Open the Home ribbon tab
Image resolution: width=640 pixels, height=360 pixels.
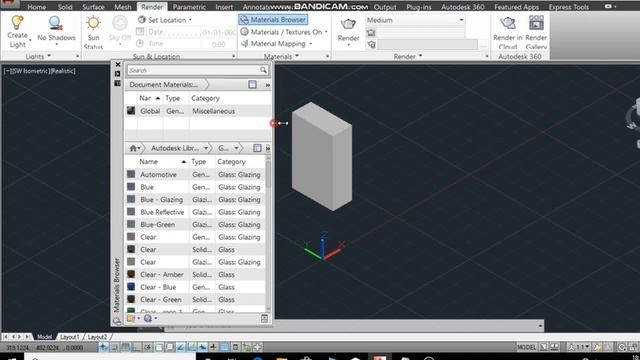(37, 7)
